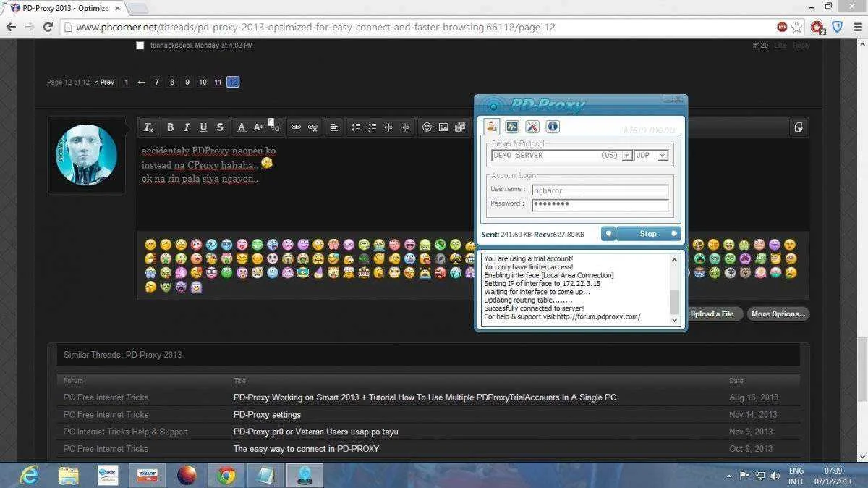Insert an ordered numbered list

(373, 127)
